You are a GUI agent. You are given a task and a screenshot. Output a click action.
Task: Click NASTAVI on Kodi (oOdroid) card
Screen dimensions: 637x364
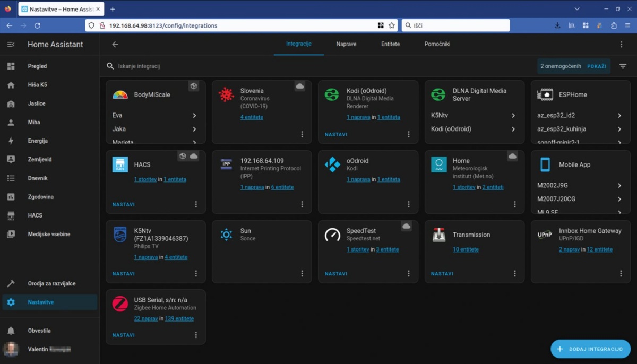pos(336,135)
